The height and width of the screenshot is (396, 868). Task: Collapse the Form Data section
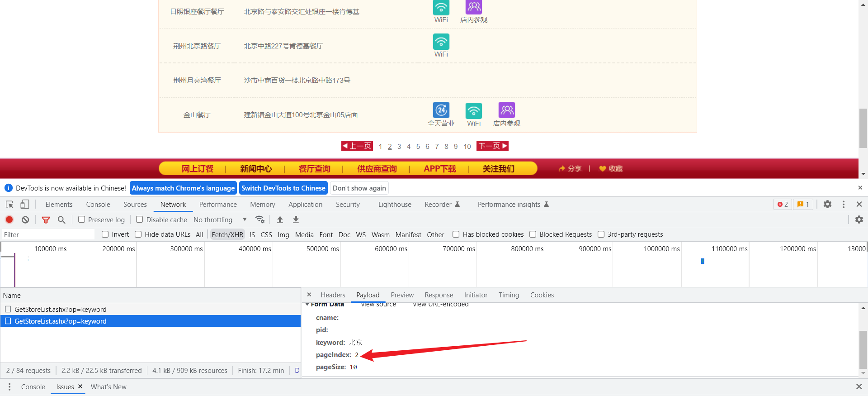tap(307, 304)
